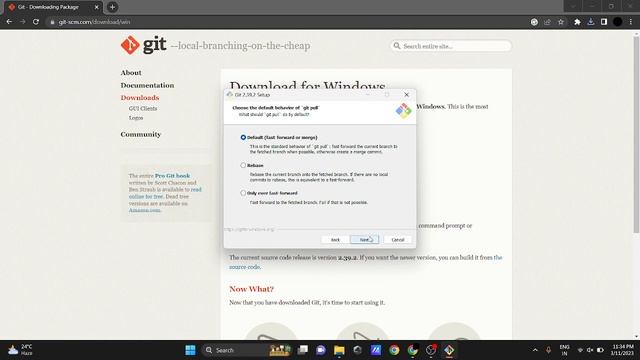
Task: Reload the page with refresh icon
Action: point(36,22)
